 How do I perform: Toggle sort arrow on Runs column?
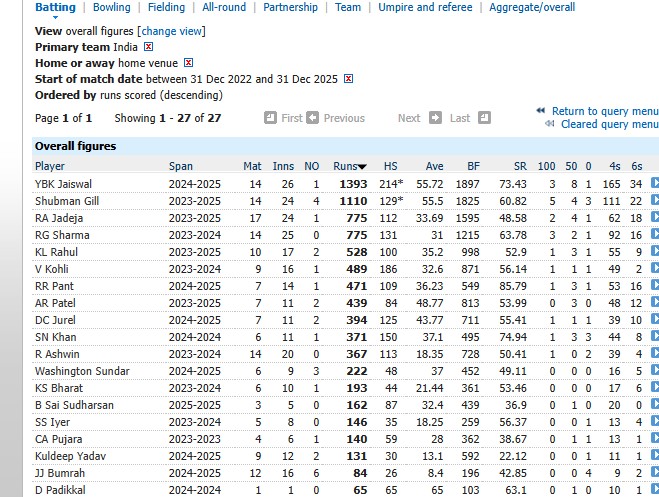tap(362, 166)
